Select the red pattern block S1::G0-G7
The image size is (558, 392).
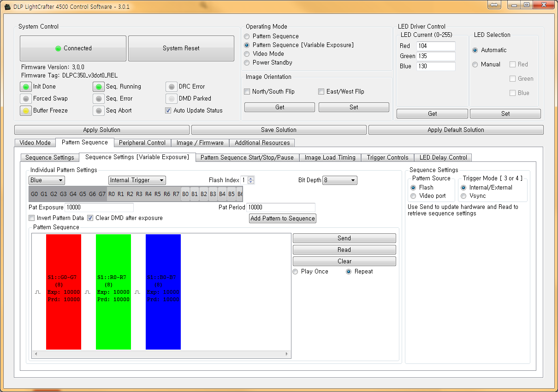pyautogui.click(x=64, y=292)
